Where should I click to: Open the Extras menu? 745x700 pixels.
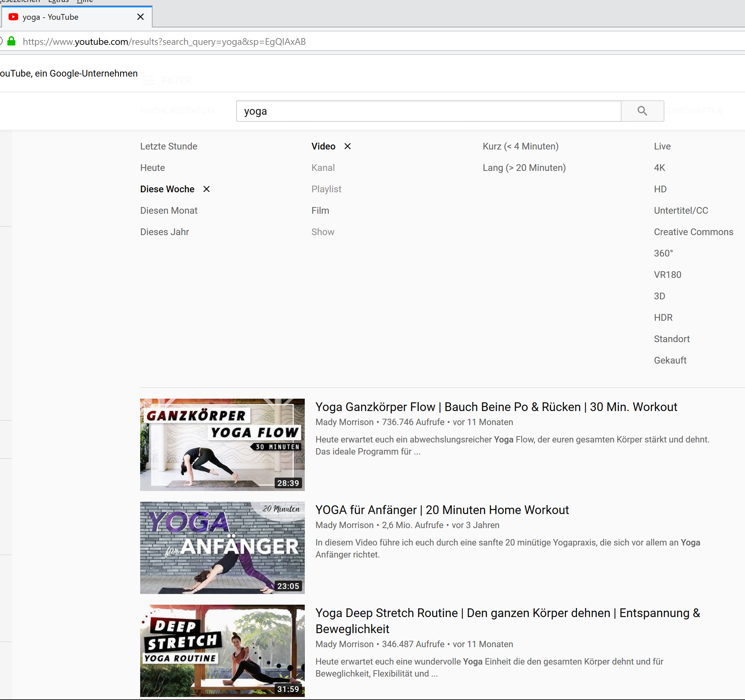(59, 1)
